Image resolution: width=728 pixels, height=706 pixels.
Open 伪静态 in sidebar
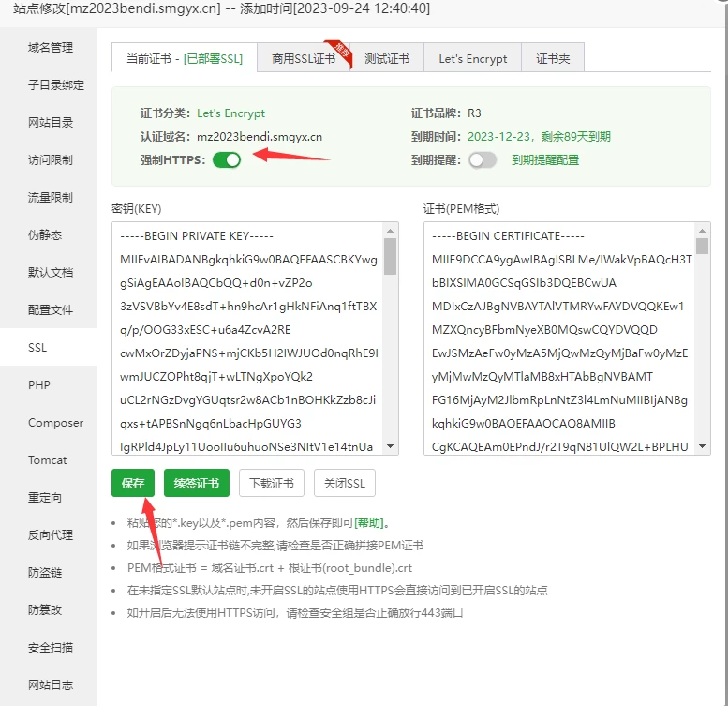(45, 235)
